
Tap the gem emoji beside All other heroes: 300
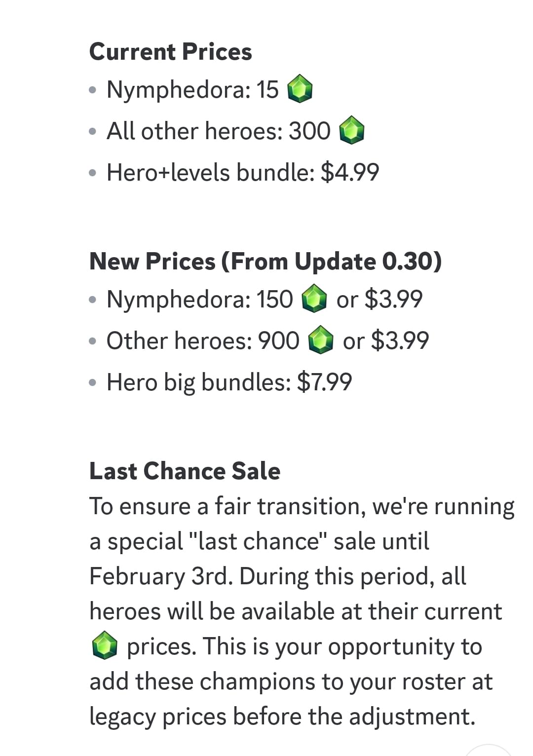[352, 131]
